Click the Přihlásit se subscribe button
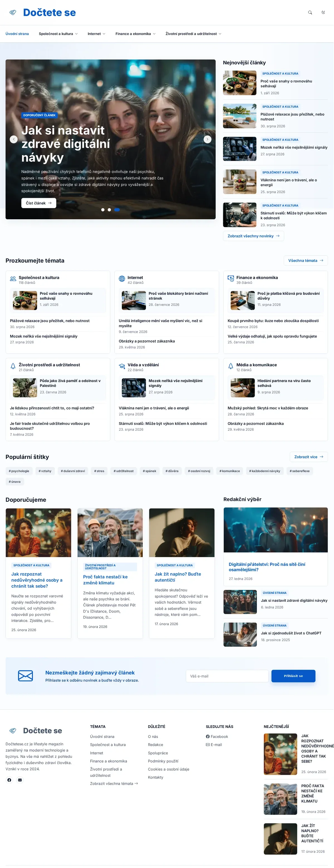 point(293,676)
